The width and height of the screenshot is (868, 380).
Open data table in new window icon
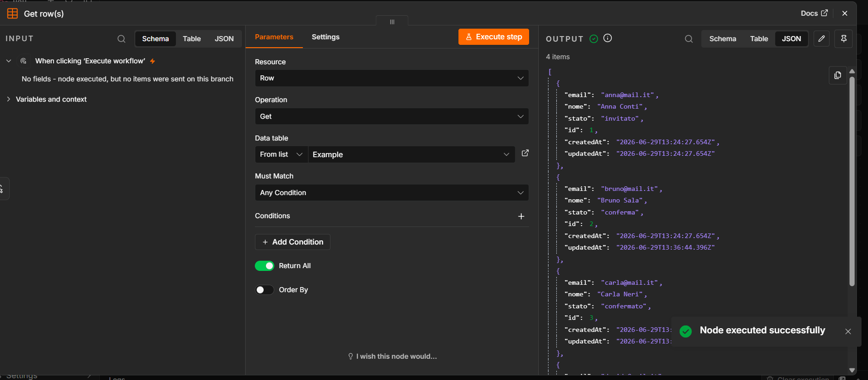click(x=525, y=153)
